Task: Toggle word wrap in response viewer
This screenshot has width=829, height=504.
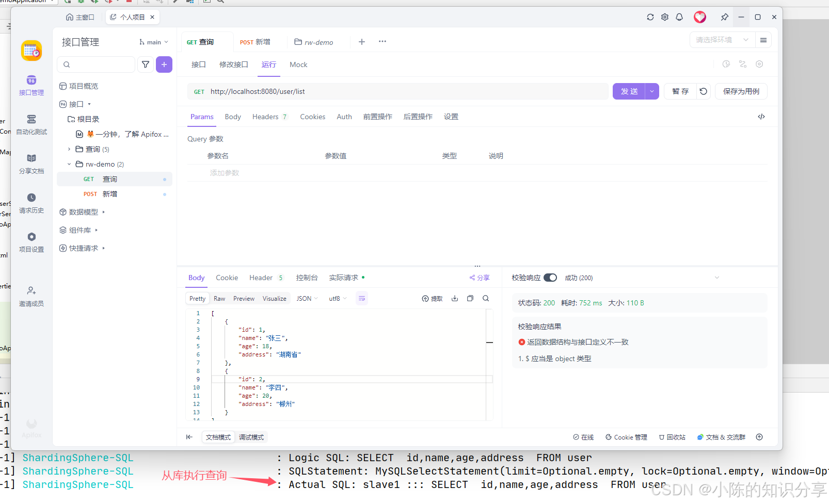Action: (361, 298)
